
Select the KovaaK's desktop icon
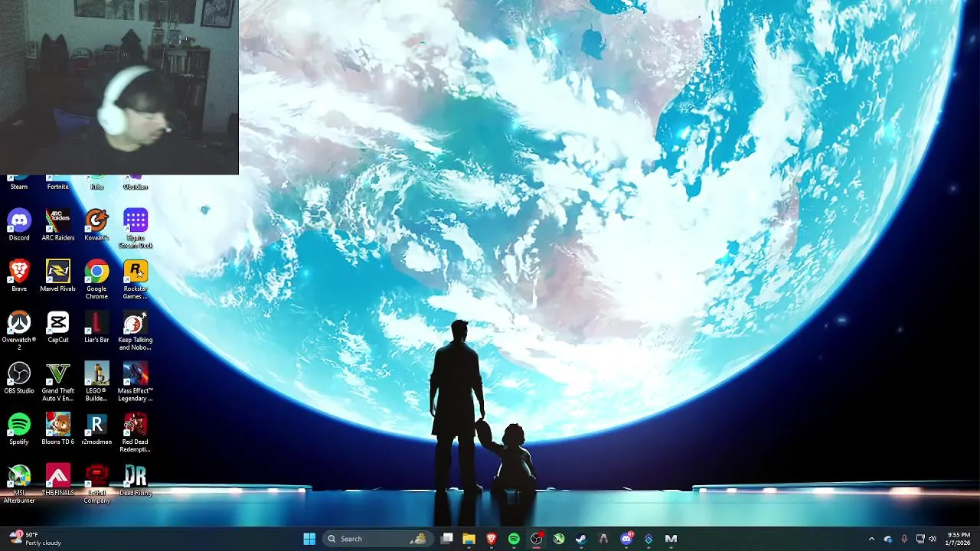(96, 224)
